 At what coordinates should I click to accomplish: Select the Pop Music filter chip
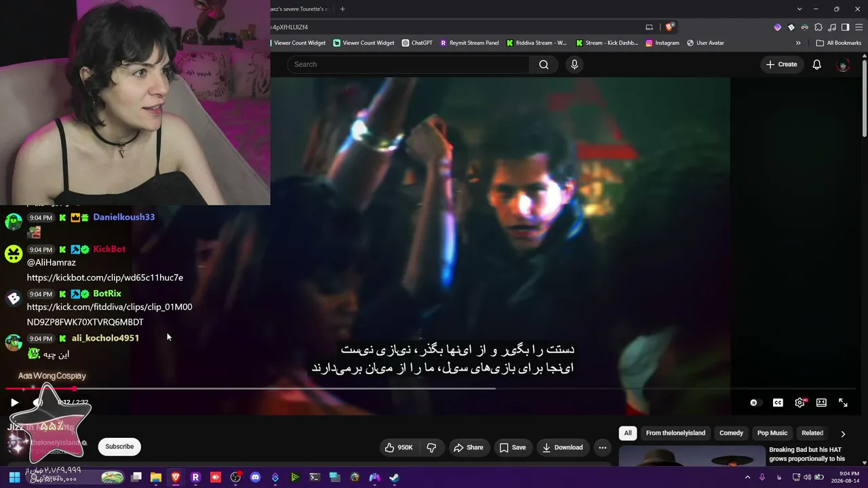[772, 433]
